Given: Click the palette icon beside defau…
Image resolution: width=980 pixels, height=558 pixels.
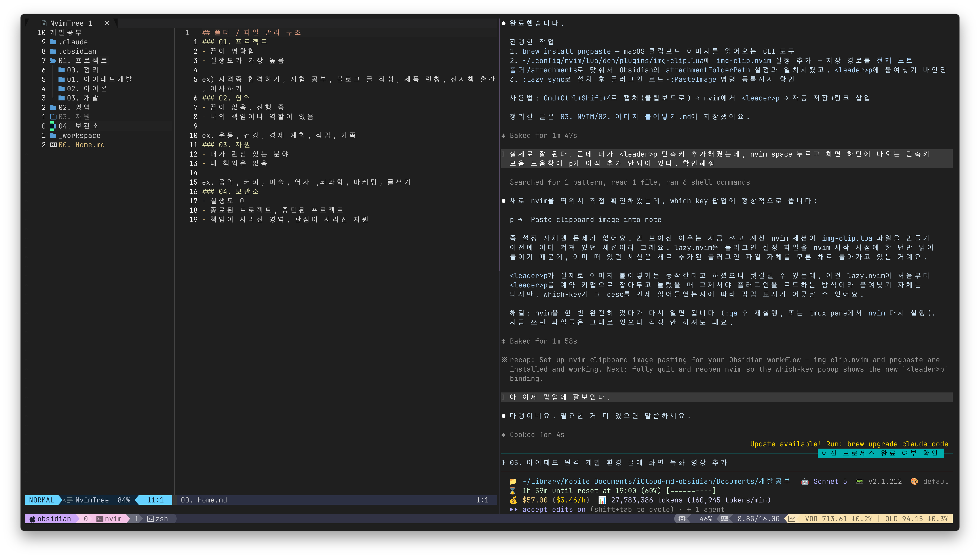Looking at the screenshot, I should coord(915,481).
